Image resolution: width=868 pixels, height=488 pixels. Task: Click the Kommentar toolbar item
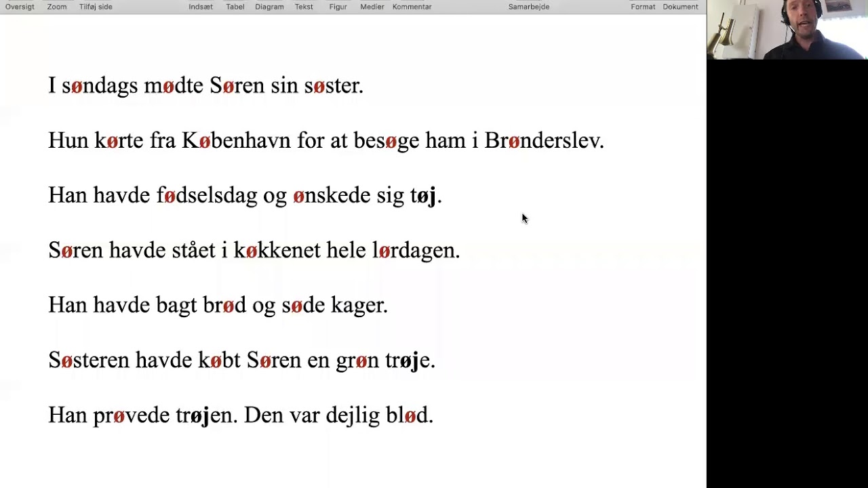click(x=412, y=7)
